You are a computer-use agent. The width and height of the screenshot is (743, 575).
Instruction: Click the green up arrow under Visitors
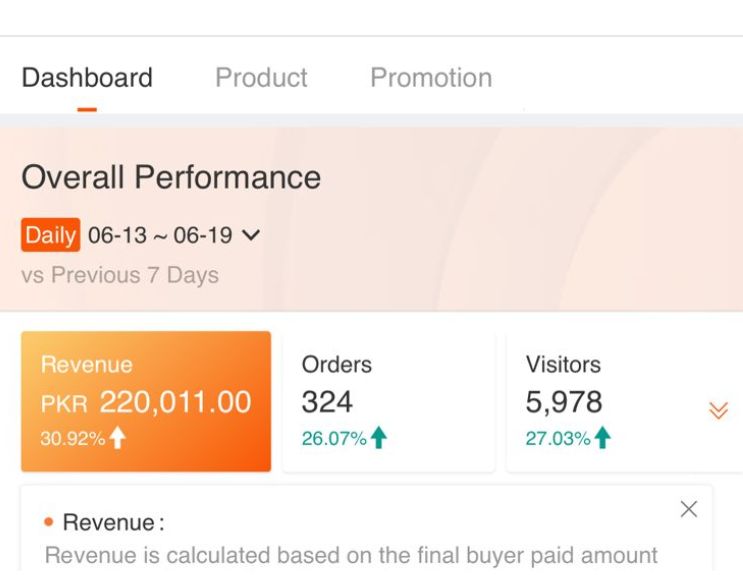pos(602,438)
